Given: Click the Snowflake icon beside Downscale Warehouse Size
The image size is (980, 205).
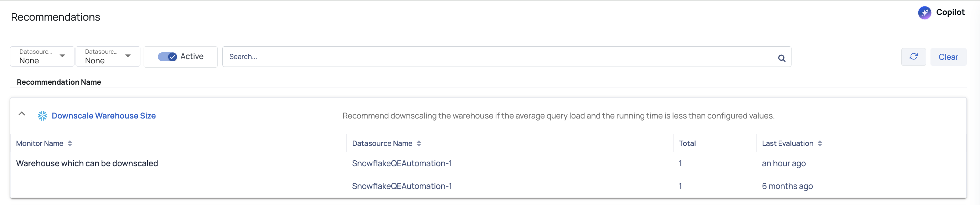Looking at the screenshot, I should 42,115.
